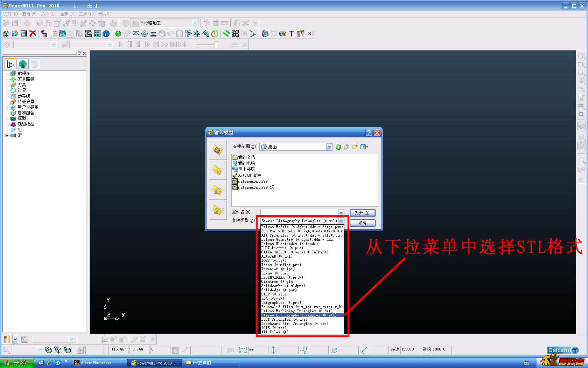Click the red X delete icon
The height and width of the screenshot is (368, 588).
(x=33, y=34)
